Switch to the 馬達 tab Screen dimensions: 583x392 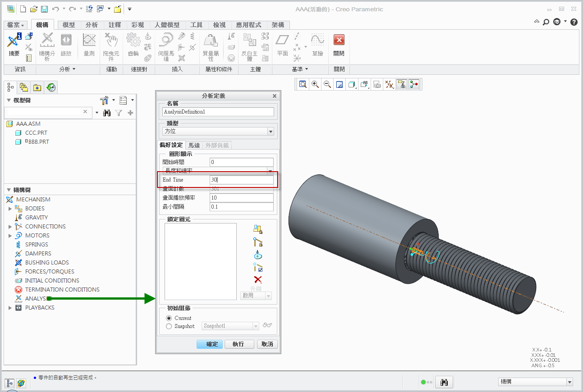pos(194,145)
